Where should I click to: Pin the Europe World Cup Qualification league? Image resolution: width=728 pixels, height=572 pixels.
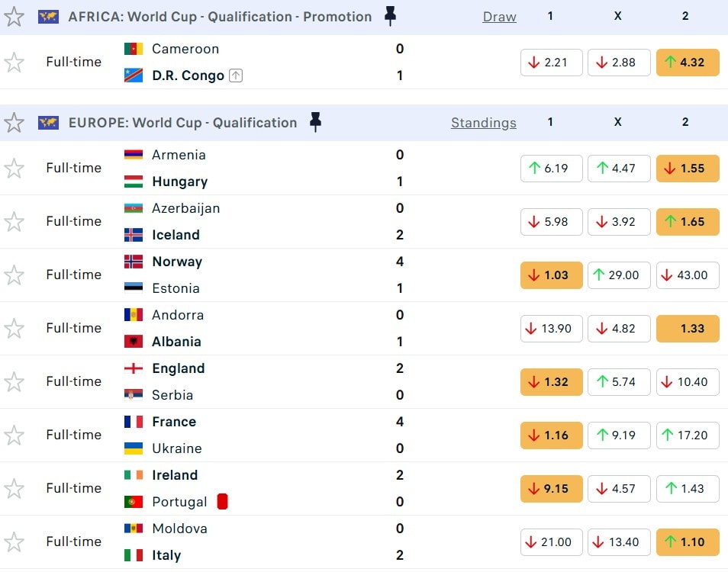tap(315, 123)
